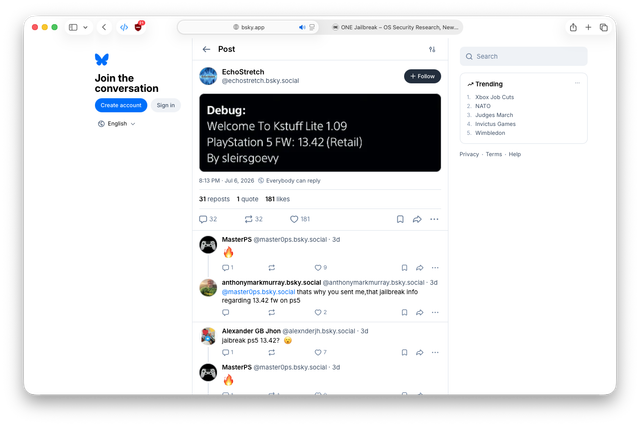Open the Help link
The height and width of the screenshot is (426, 640).
coord(515,154)
